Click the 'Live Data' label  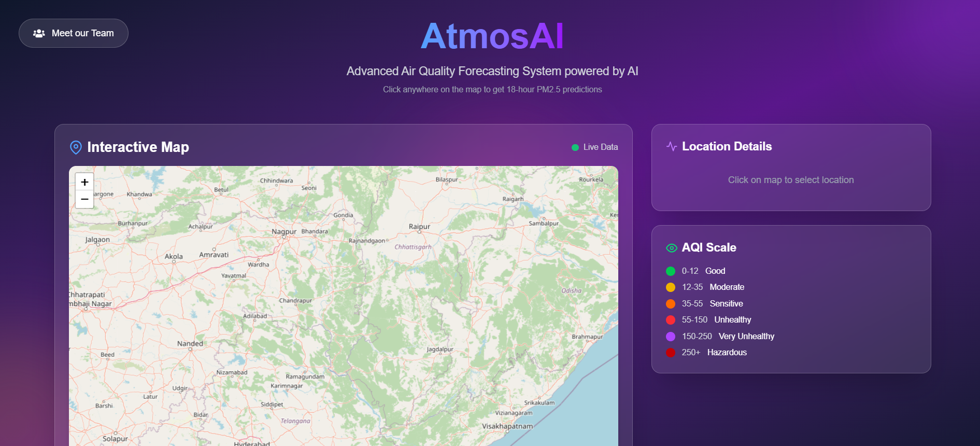pyautogui.click(x=601, y=147)
